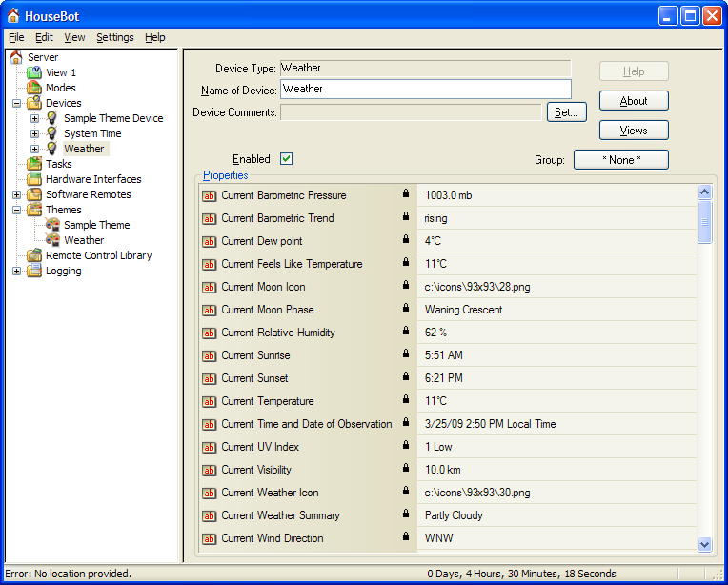Click the System Time bulb icon
The width and height of the screenshot is (728, 585).
point(52,133)
